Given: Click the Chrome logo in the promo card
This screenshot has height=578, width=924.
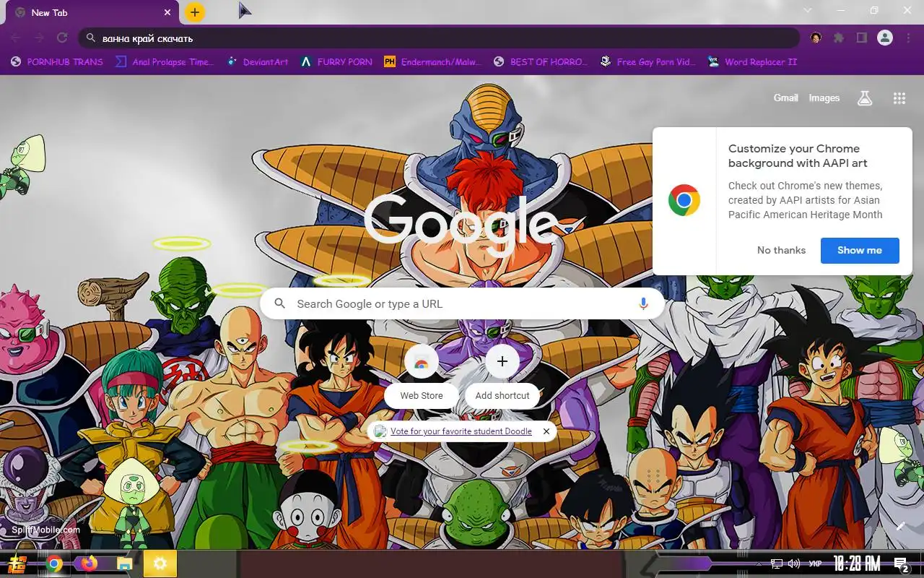Looking at the screenshot, I should pyautogui.click(x=684, y=200).
